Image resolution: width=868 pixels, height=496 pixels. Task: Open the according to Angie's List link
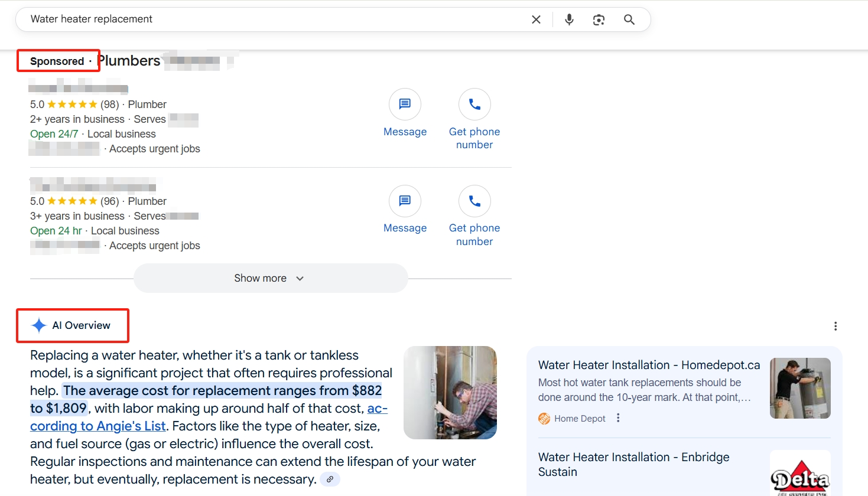coord(98,426)
